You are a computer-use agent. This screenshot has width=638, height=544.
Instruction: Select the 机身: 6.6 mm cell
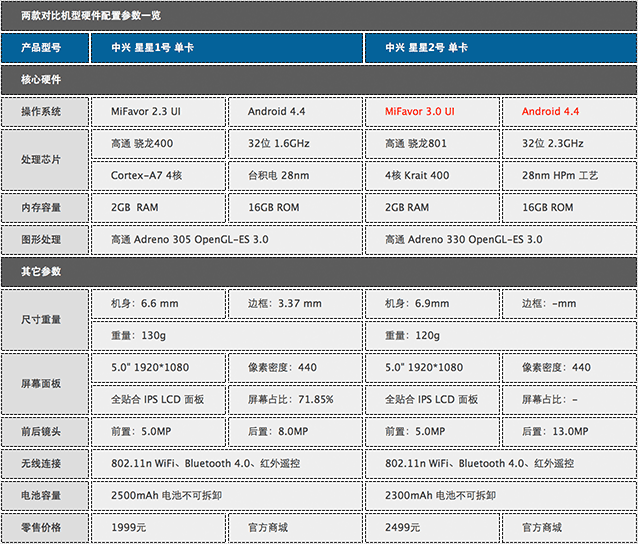(158, 304)
